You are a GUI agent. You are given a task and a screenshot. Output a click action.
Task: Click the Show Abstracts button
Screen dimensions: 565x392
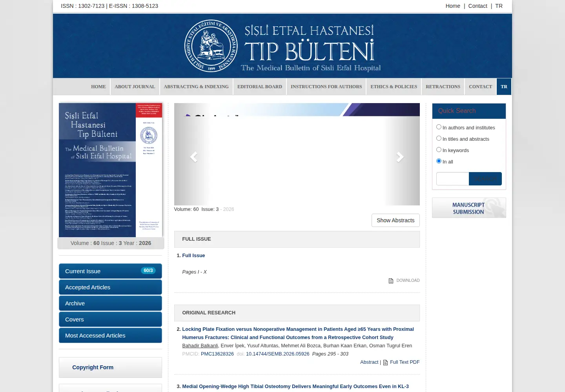coord(395,220)
